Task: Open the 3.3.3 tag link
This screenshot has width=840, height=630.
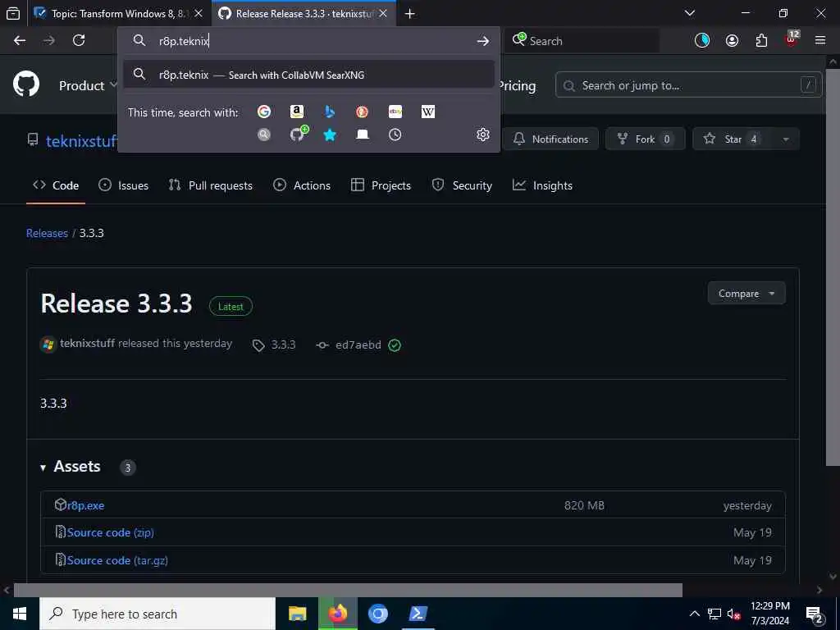Action: 274,345
